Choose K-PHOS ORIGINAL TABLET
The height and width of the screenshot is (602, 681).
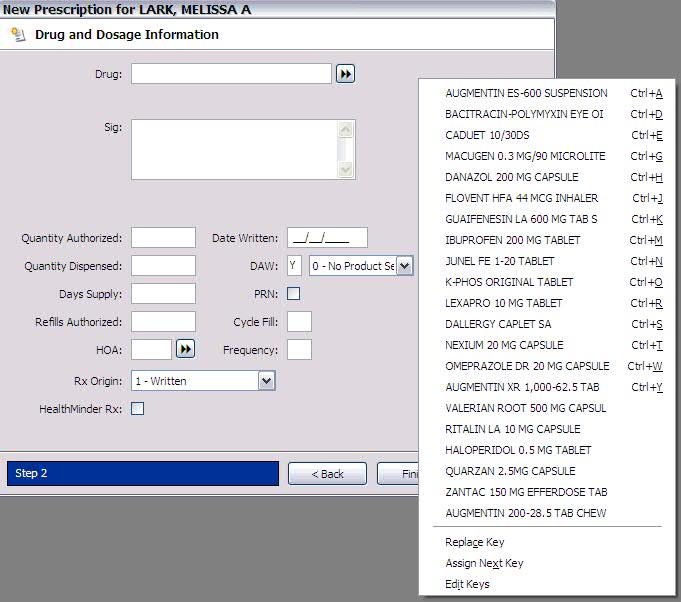click(547, 282)
